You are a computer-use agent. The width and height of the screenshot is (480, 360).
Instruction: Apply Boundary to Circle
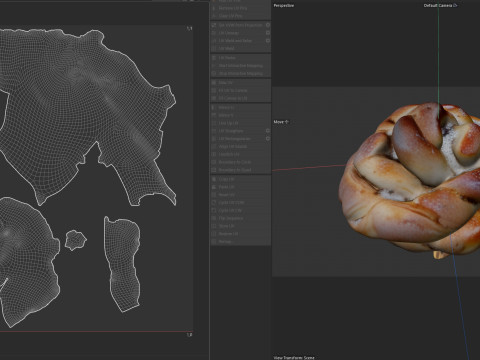240,162
